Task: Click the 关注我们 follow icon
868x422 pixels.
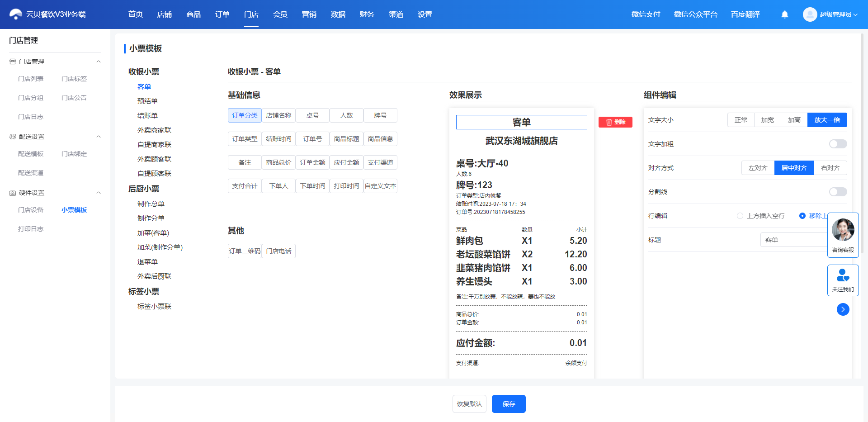Action: coord(843,275)
